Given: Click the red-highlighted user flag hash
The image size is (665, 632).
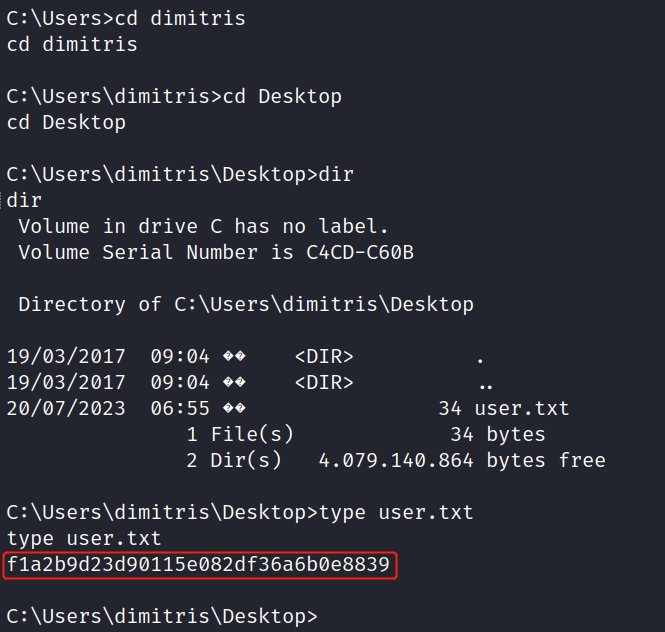Looking at the screenshot, I should click(x=198, y=565).
